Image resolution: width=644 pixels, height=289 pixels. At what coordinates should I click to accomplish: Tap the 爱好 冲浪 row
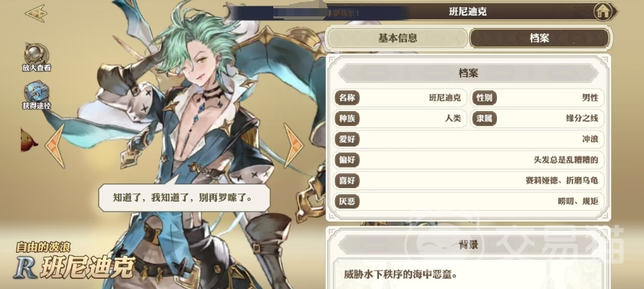(x=469, y=140)
